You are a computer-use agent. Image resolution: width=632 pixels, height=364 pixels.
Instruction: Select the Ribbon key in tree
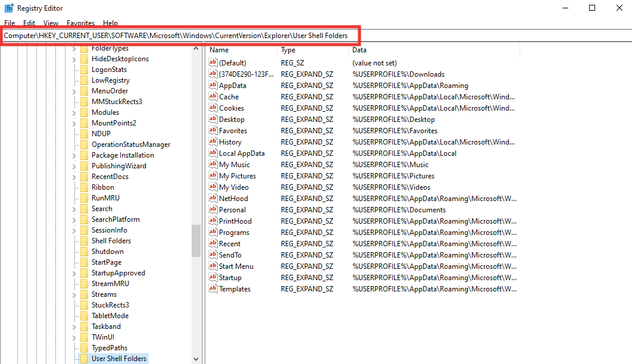103,187
